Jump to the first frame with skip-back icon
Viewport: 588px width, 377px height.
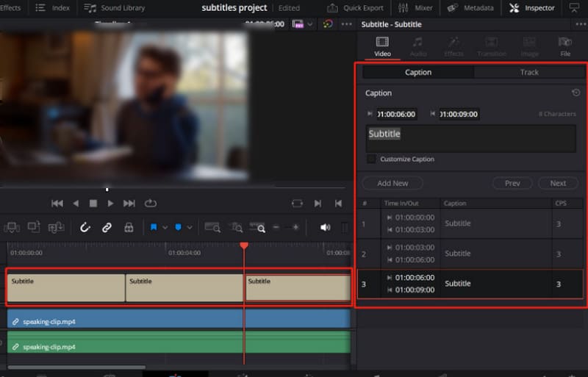coord(57,204)
